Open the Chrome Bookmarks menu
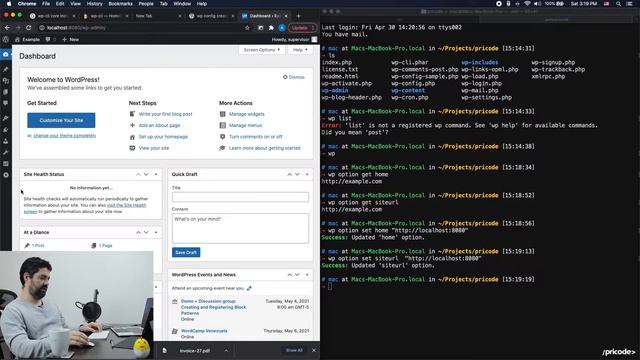640x360 pixels. click(x=120, y=4)
